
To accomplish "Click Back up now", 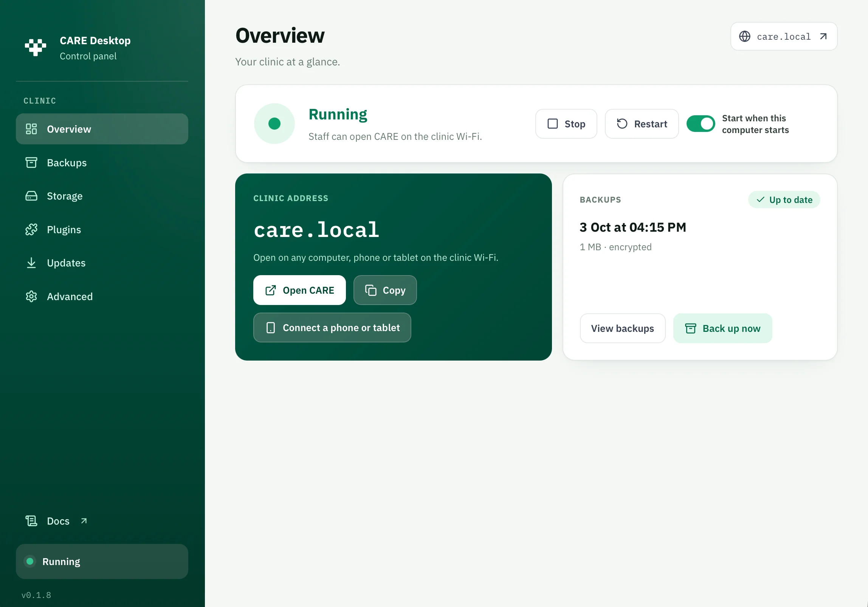I will click(x=722, y=328).
